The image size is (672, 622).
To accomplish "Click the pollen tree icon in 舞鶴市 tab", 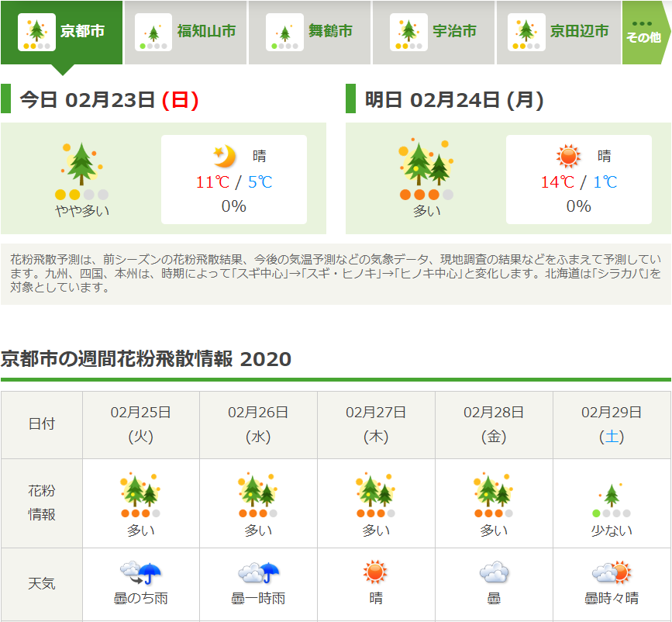I will pyautogui.click(x=284, y=32).
